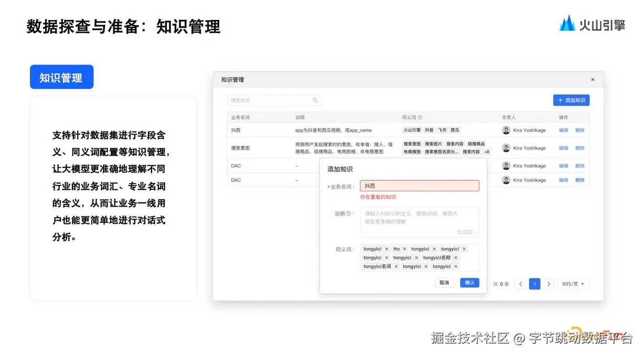644x356 pixels.
Task: Click Kira Yoshikage avatar in 搜索意图 row
Action: click(x=506, y=148)
